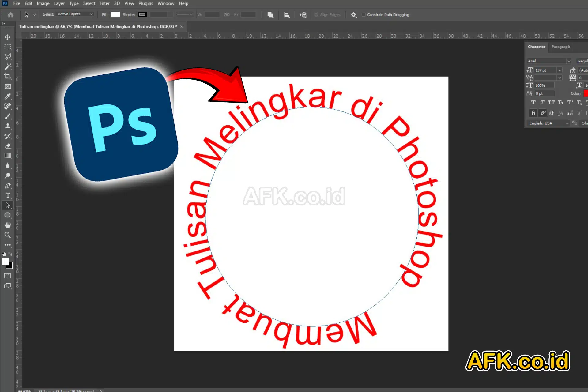Select the Frame tool

[8, 86]
